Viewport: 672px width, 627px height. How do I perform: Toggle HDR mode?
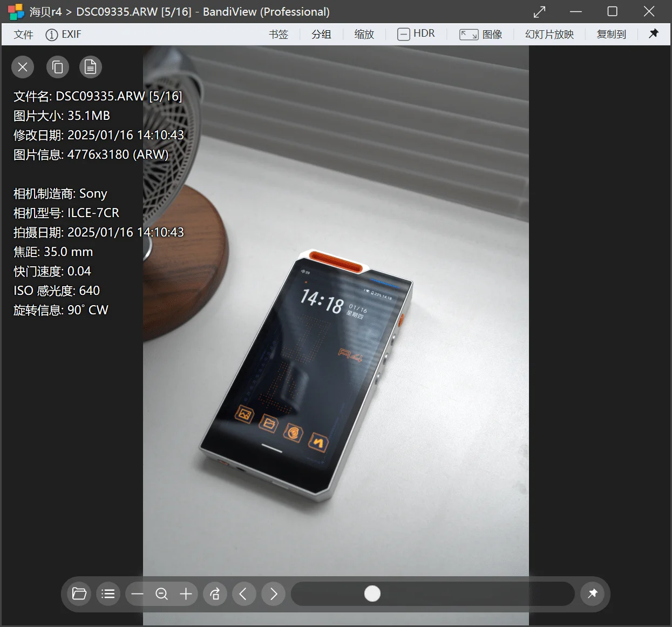tap(416, 33)
